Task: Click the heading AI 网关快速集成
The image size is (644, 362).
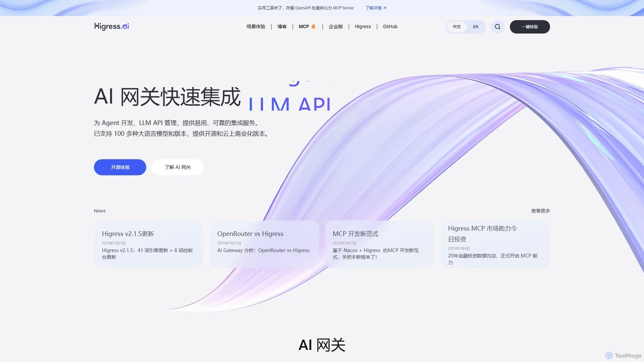Action: click(168, 97)
